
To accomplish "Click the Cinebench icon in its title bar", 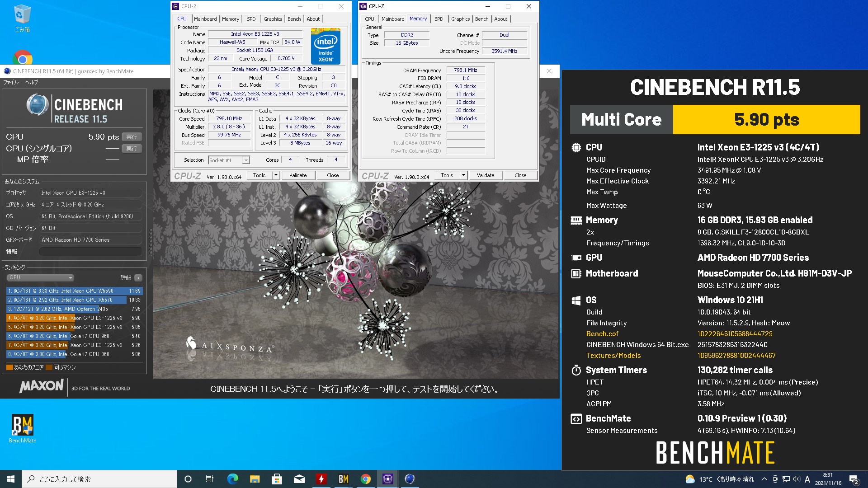I will coord(7,71).
